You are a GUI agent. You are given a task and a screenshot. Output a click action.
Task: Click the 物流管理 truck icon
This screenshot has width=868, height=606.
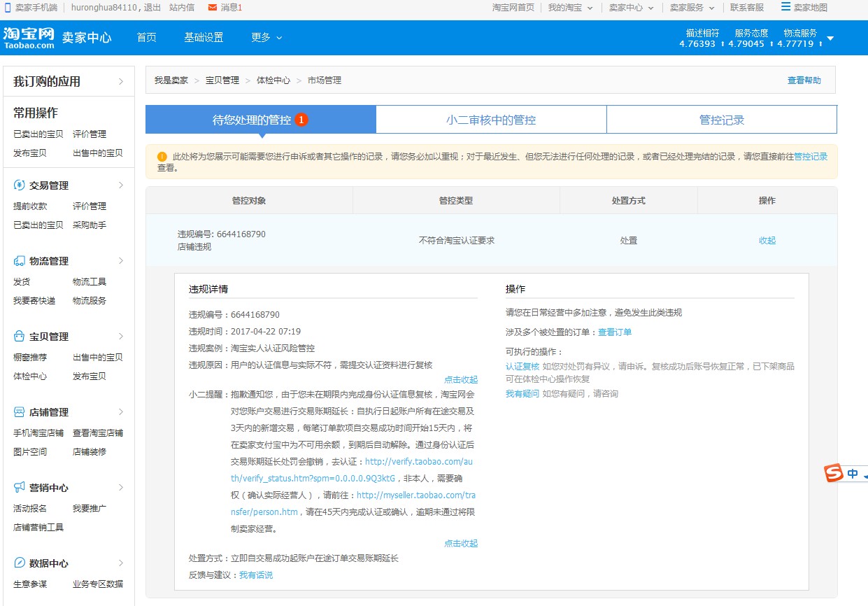click(19, 261)
